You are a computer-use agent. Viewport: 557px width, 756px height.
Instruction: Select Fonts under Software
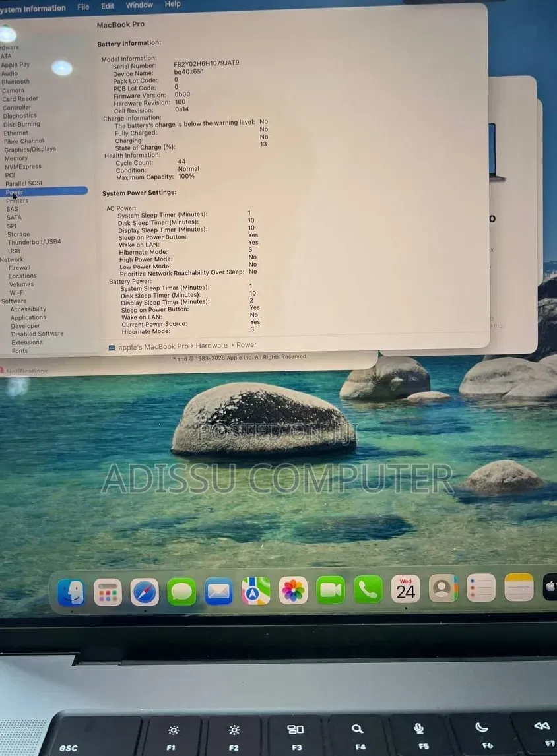(20, 350)
